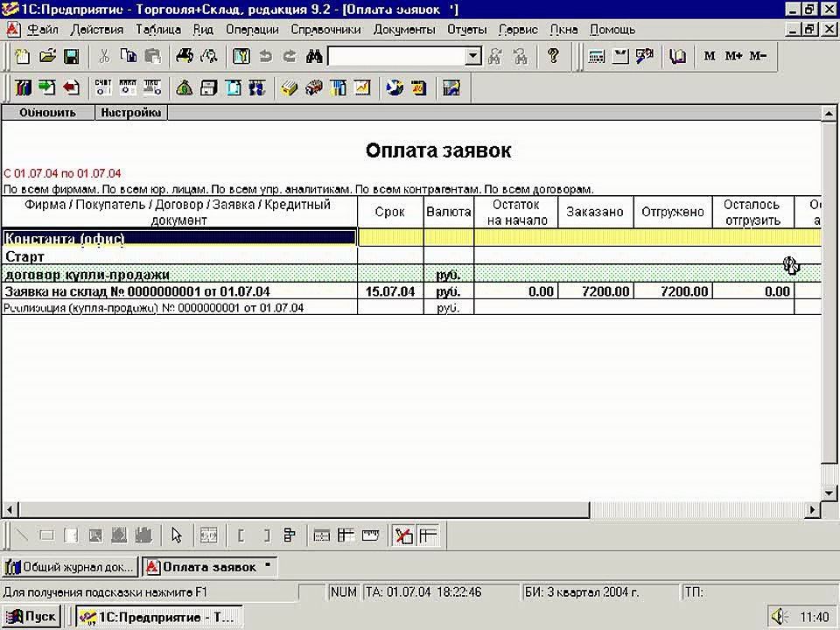Screen dimensions: 840x630
Task: Click the chart report icon
Action: coord(362,87)
